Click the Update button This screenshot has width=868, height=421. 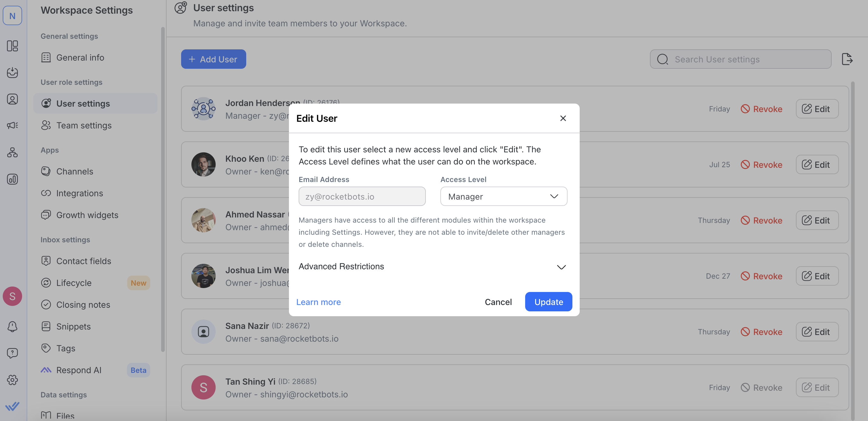point(548,302)
